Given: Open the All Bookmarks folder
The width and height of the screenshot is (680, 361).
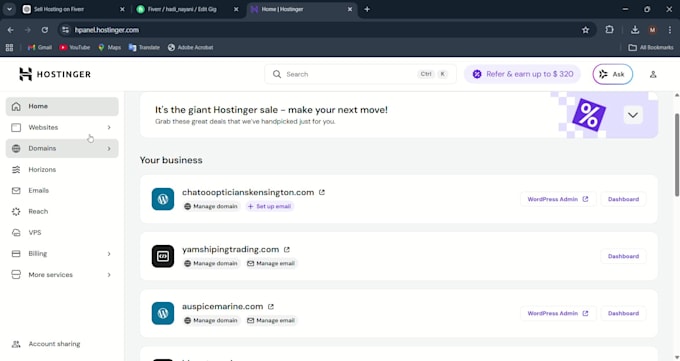Looking at the screenshot, I should (x=651, y=48).
